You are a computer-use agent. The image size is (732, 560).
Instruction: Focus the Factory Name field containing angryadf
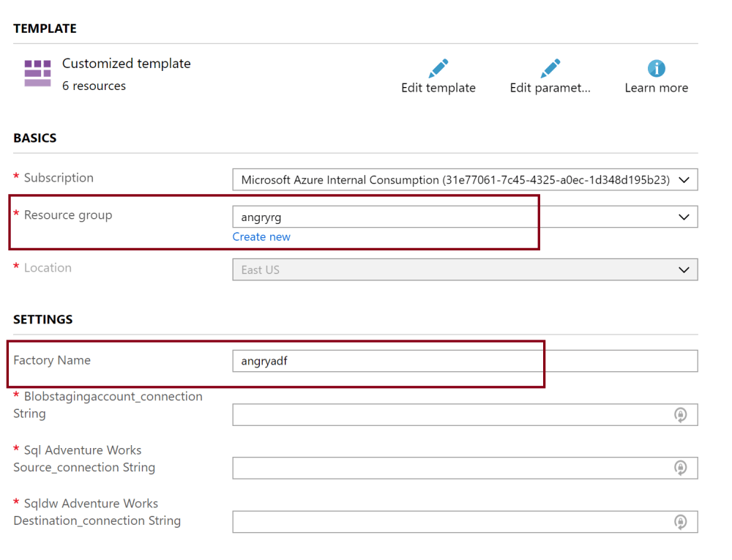(464, 361)
